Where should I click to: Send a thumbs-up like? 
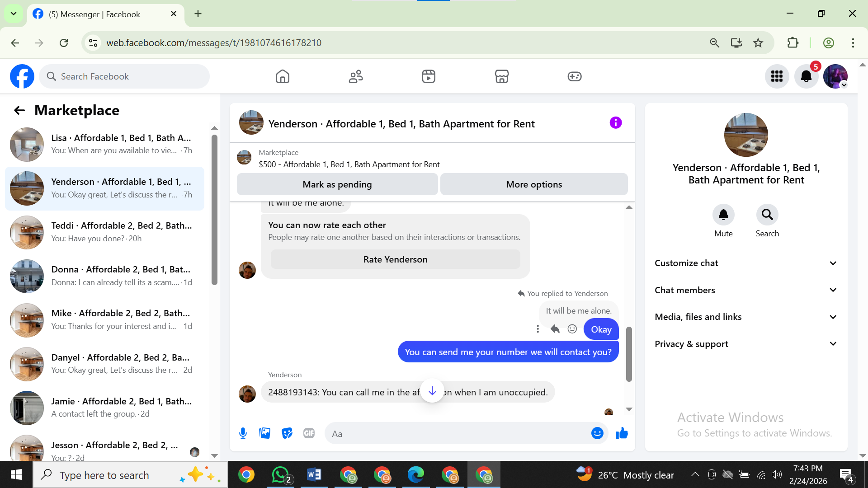622,433
